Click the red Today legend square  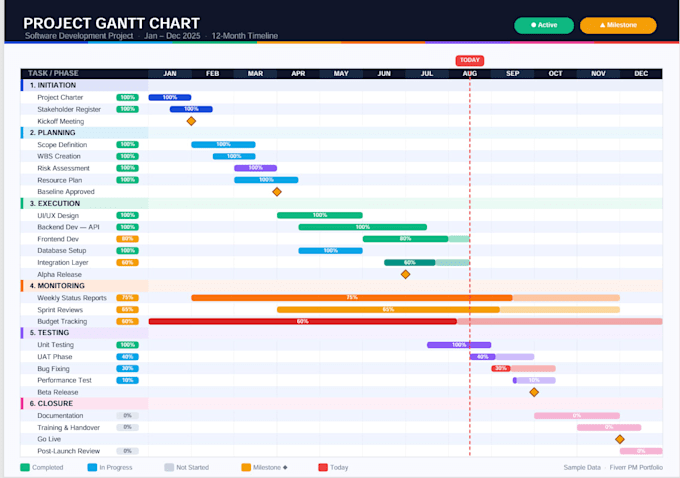(323, 467)
